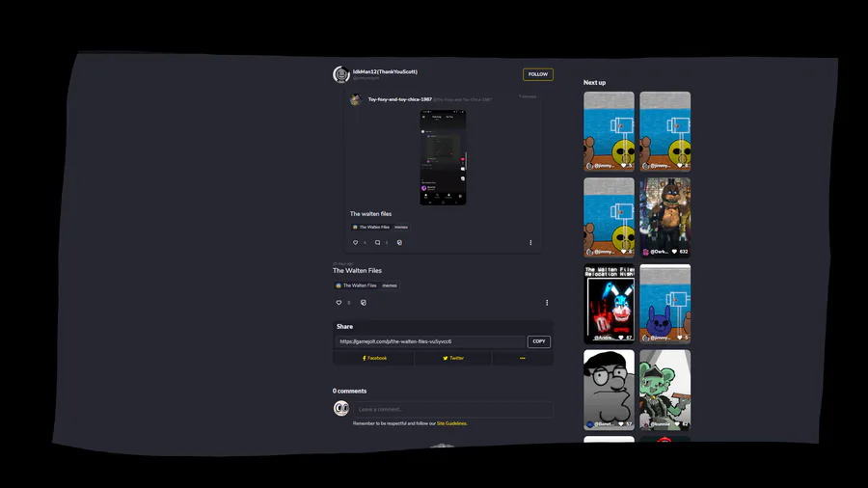868x488 pixels.
Task: Select memes tag under main post title
Action: coord(390,285)
